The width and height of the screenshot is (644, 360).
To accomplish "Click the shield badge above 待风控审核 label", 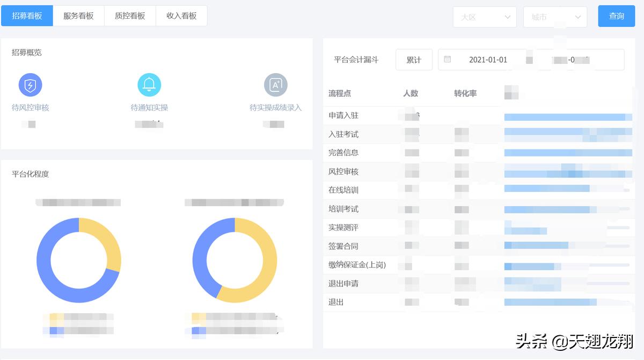I will [x=30, y=84].
